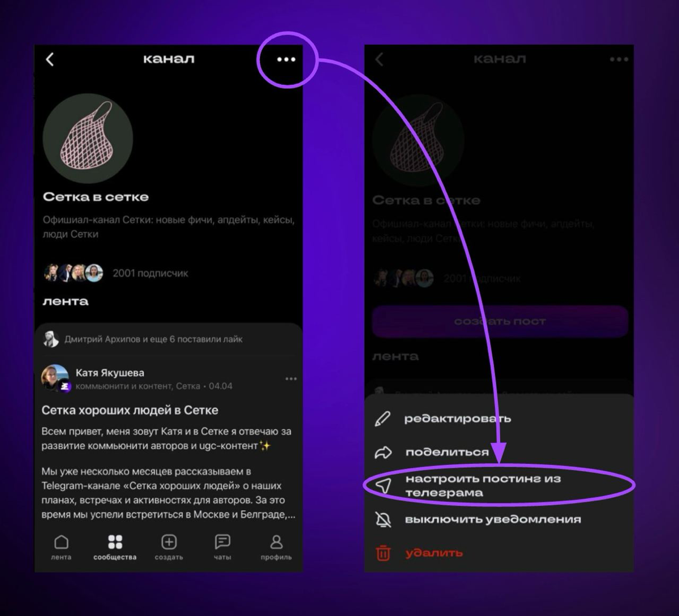Go back using the left arrow

pyautogui.click(x=50, y=59)
